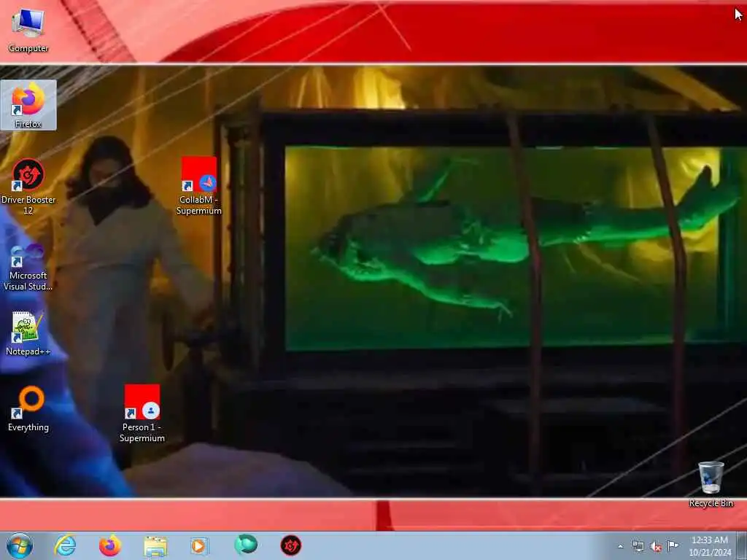The height and width of the screenshot is (560, 747).
Task: Select Person 1 - Supermium shortcut
Action: (x=142, y=414)
